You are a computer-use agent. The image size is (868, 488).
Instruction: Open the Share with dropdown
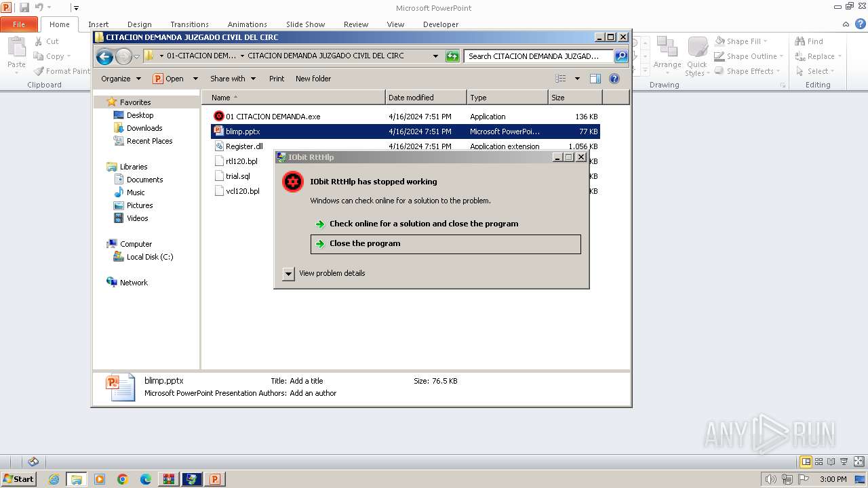click(233, 79)
